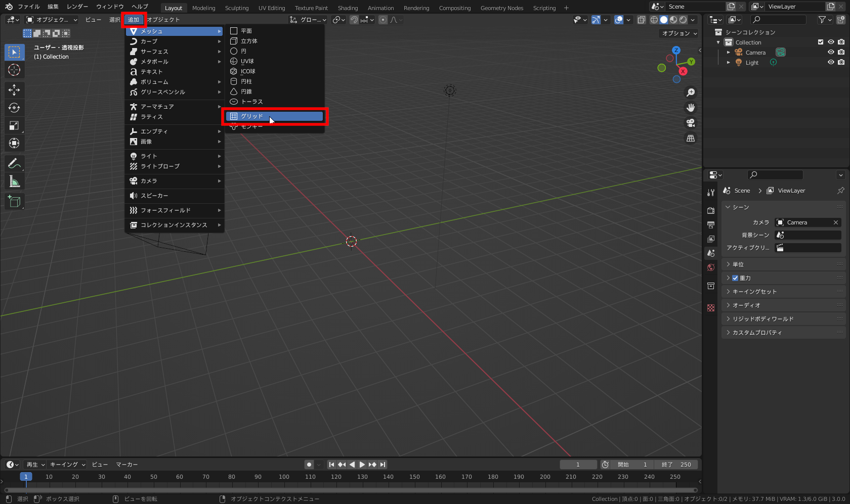The image size is (850, 504).
Task: Choose グリッド from the mesh submenu
Action: click(274, 116)
